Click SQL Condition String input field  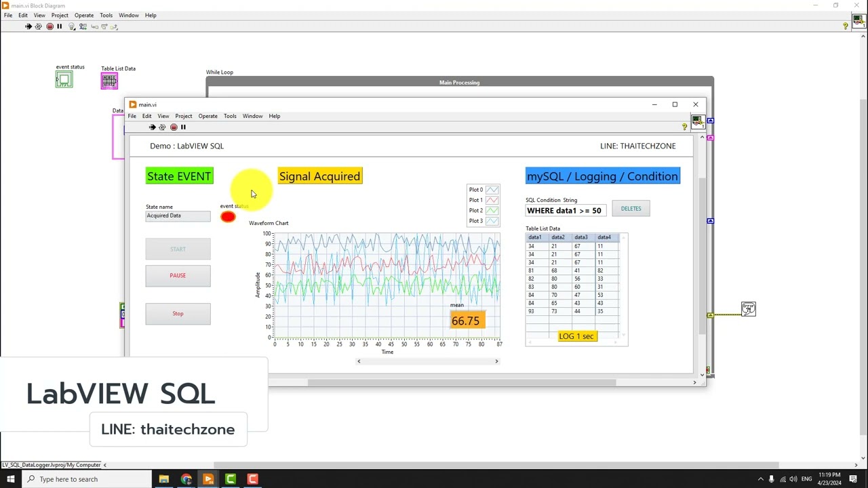point(564,211)
